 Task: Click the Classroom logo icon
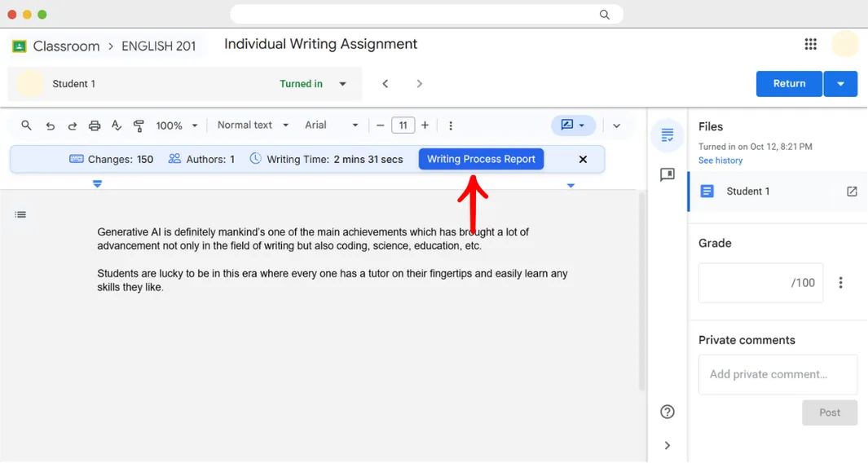pyautogui.click(x=20, y=46)
